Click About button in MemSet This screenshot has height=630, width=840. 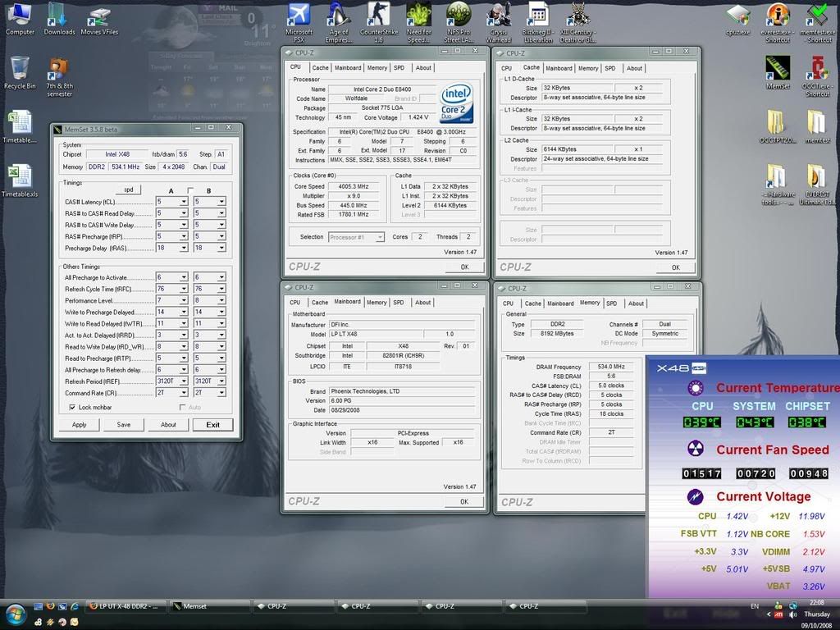[168, 425]
